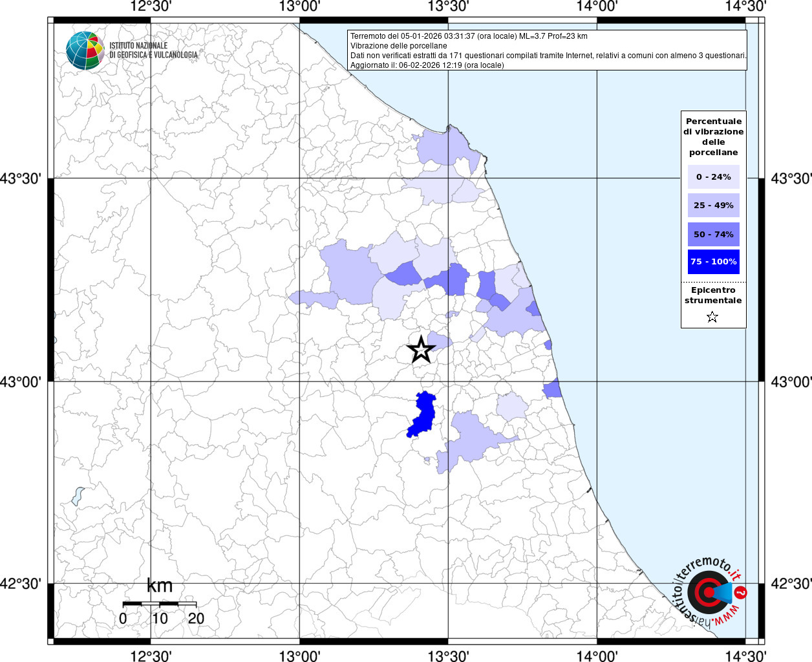This screenshot has height=662, width=812.
Task: Click the 13°30' label on top axis
Action: 448,6
